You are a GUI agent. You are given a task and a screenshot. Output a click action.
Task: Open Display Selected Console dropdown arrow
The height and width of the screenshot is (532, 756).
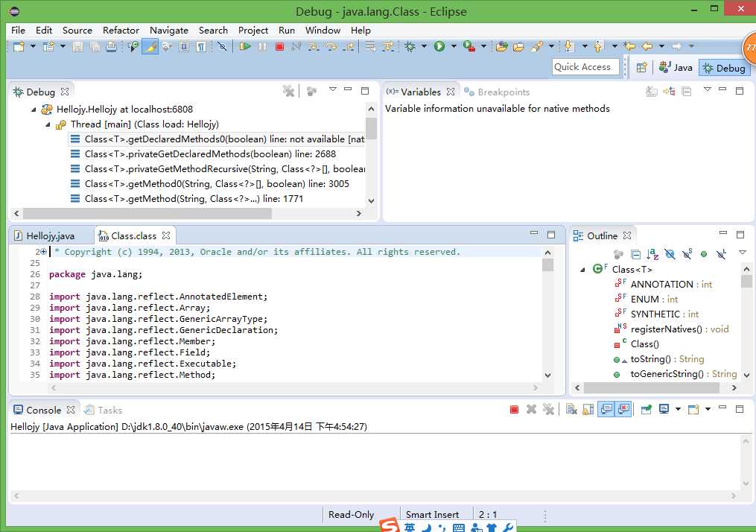(x=678, y=410)
